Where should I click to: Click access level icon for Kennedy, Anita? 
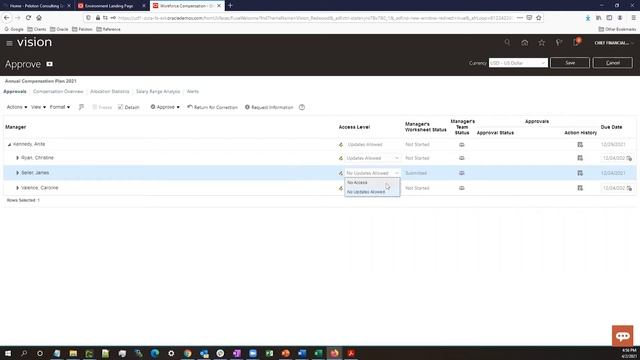tap(341, 145)
